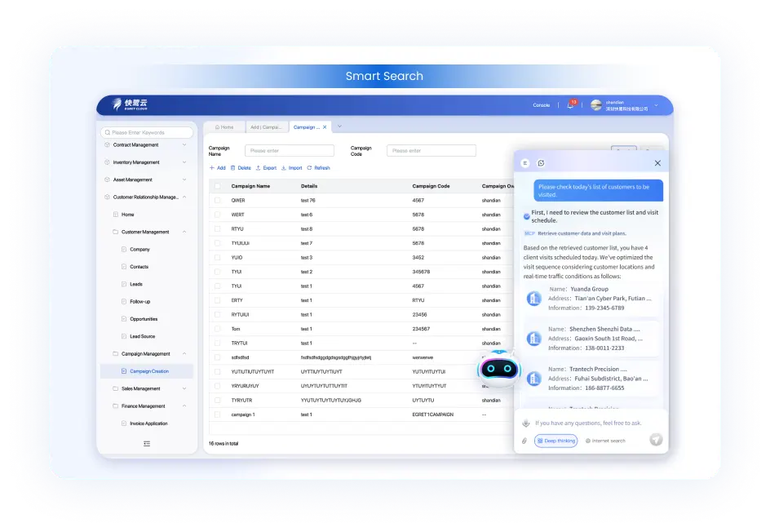The width and height of the screenshot is (770, 532).
Task: Check the box next to Tom row
Action: 218,329
